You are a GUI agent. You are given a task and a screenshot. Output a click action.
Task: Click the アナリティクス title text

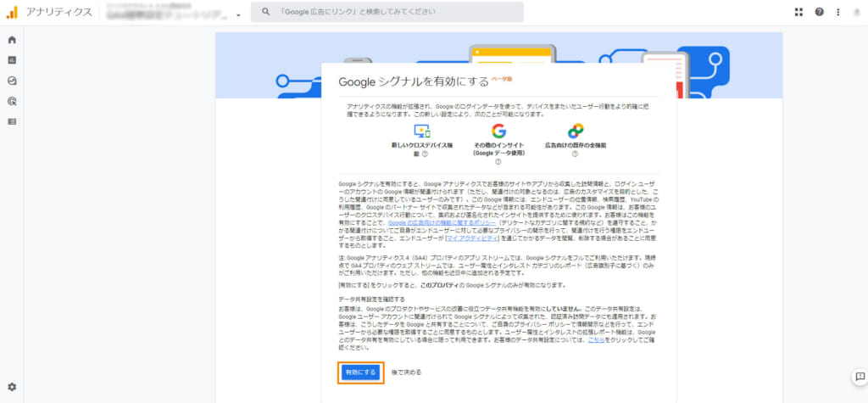(x=59, y=12)
